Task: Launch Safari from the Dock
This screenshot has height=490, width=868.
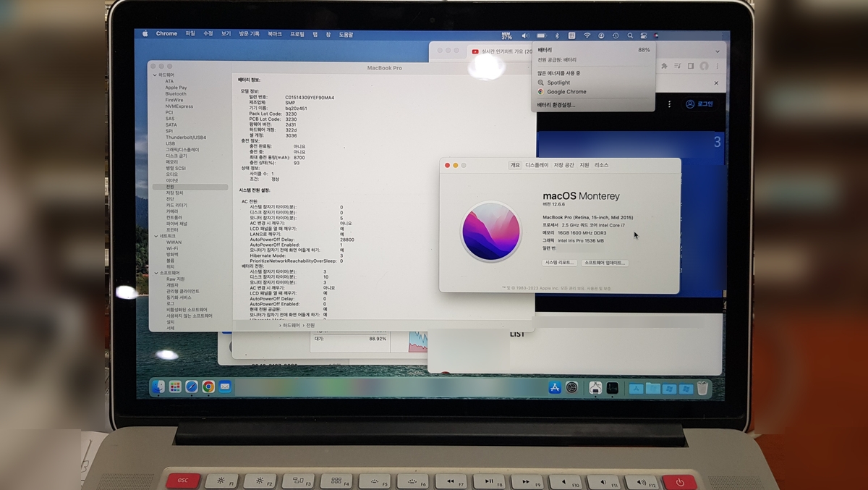Action: pos(191,387)
